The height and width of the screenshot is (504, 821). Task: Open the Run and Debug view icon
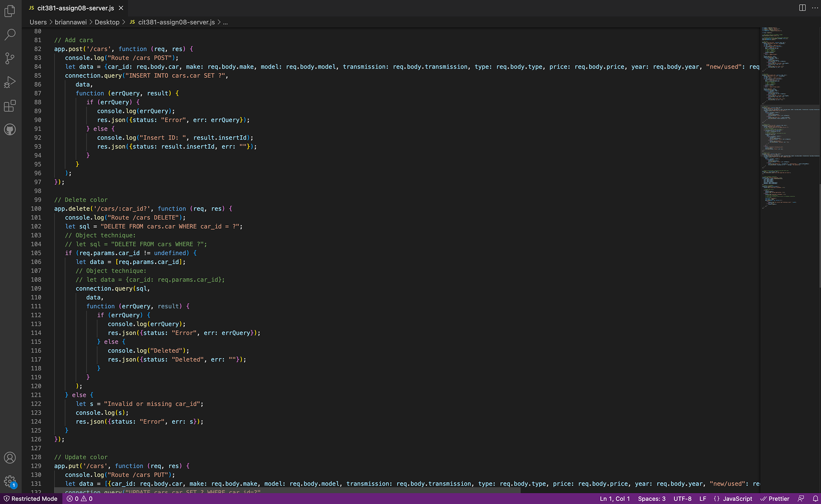point(10,82)
